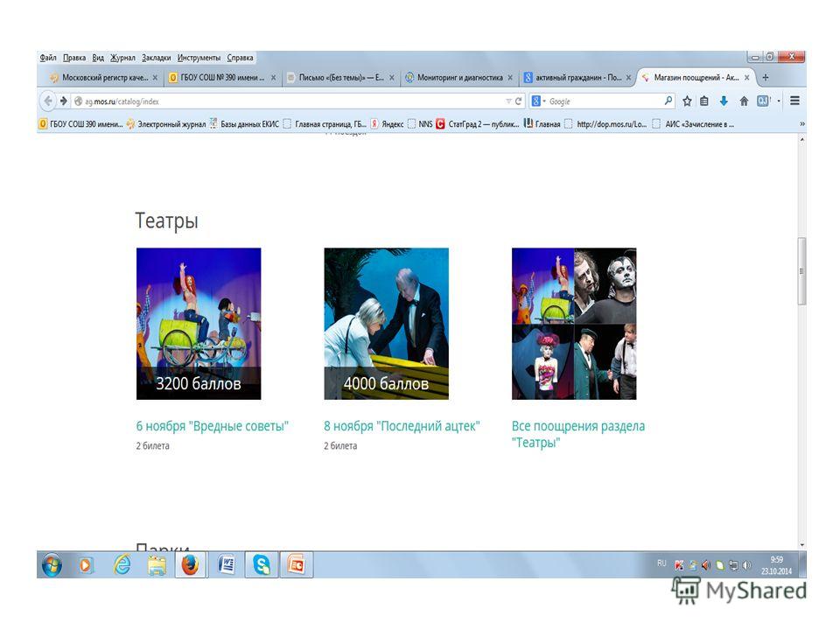The width and height of the screenshot is (840, 630).
Task: Switch to the 'активный гражданин' tab
Action: pos(577,78)
